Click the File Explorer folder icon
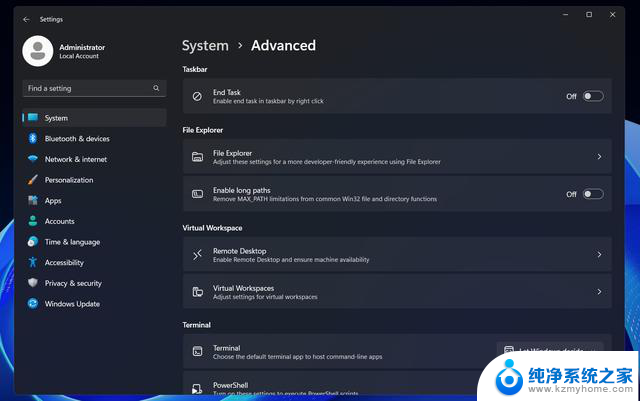 (198, 157)
